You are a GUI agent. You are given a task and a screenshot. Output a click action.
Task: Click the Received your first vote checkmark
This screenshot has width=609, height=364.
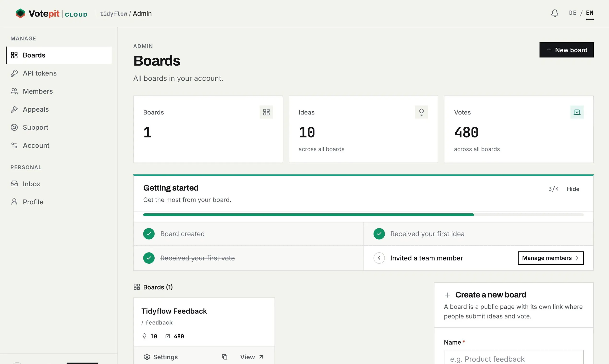click(149, 258)
